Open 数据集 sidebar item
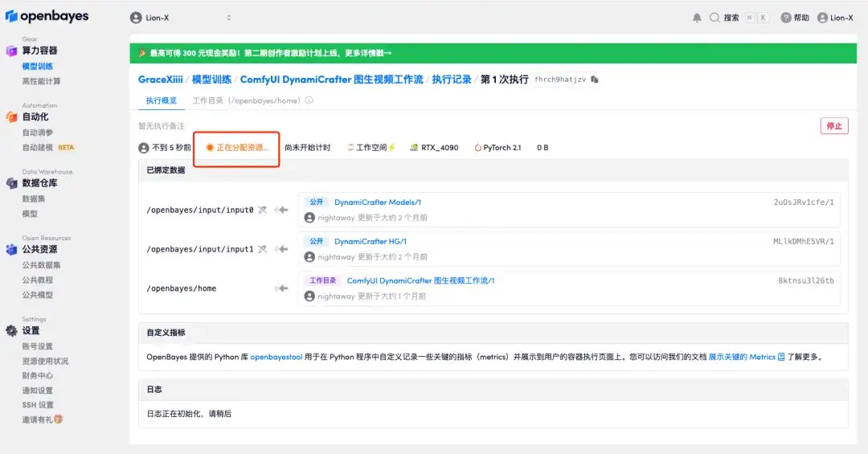 click(x=34, y=198)
